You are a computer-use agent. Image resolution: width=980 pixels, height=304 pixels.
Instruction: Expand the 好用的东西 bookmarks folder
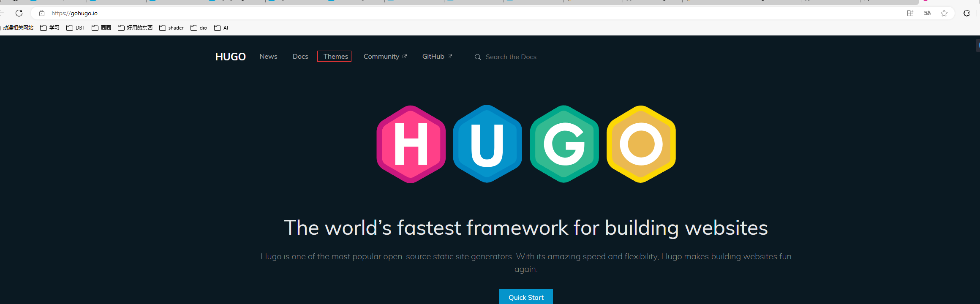click(135, 28)
